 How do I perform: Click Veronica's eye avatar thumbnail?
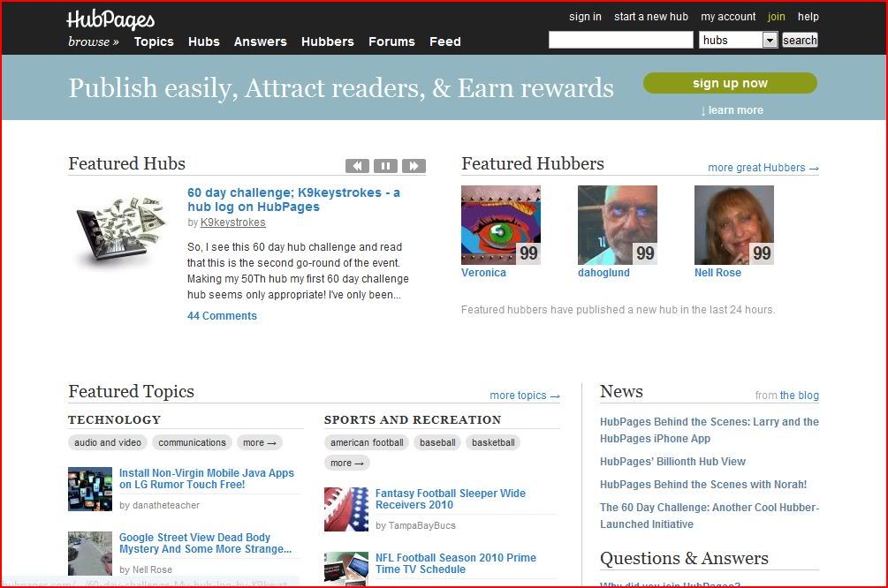501,225
